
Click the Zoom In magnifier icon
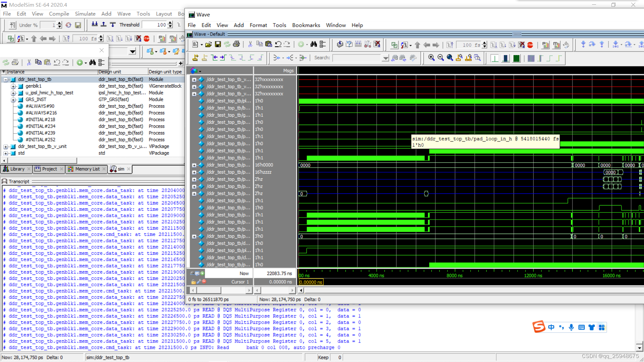point(431,58)
